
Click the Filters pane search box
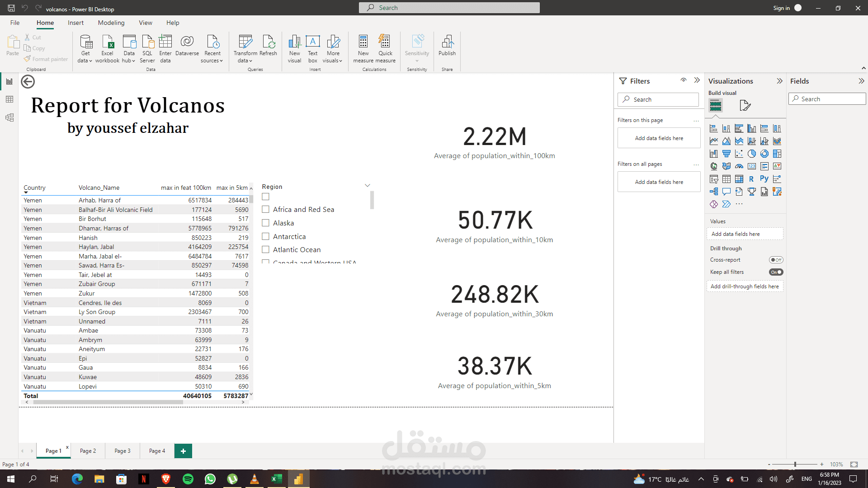(x=658, y=99)
